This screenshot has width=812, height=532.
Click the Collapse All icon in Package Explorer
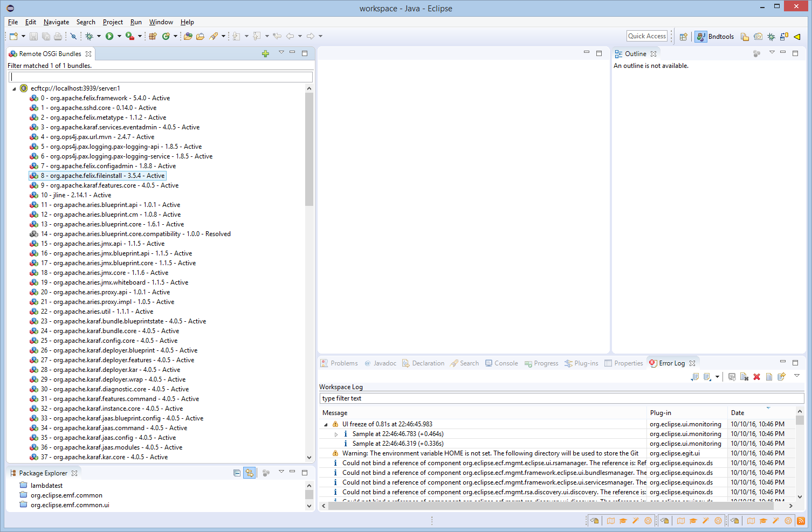pos(237,473)
